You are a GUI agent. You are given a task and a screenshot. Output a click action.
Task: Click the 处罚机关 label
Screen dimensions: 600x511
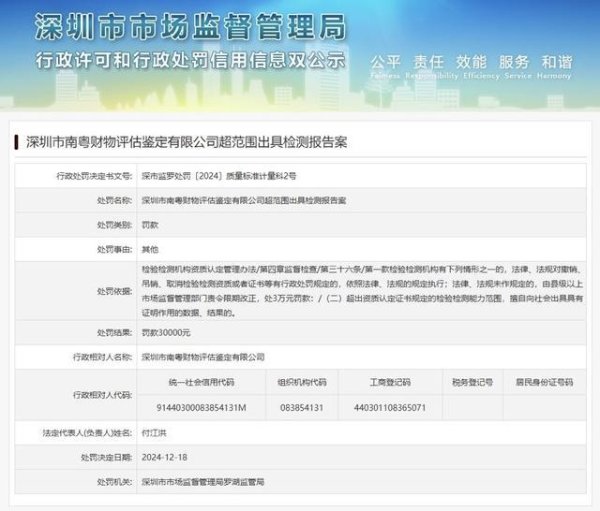pyautogui.click(x=114, y=482)
